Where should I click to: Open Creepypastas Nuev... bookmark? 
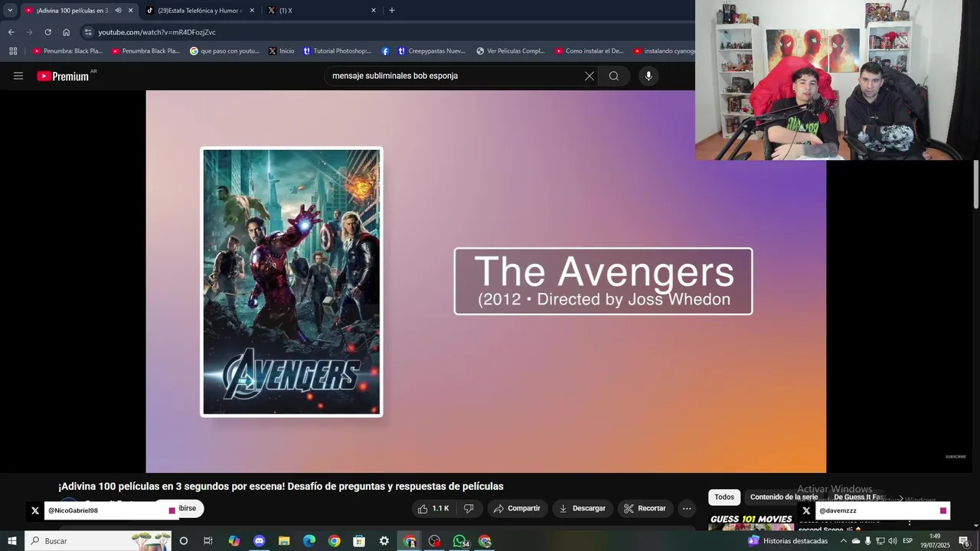click(431, 51)
